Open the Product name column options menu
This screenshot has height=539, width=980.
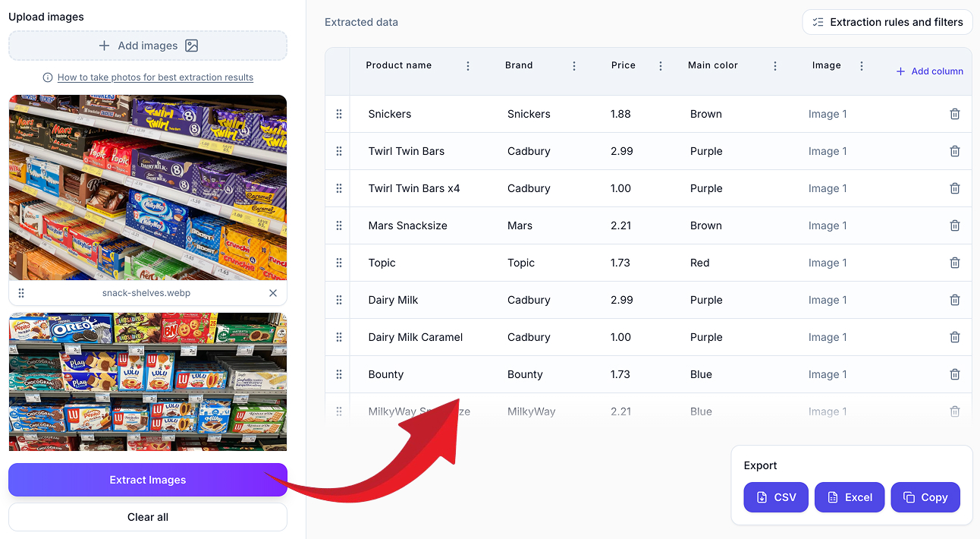coord(468,66)
